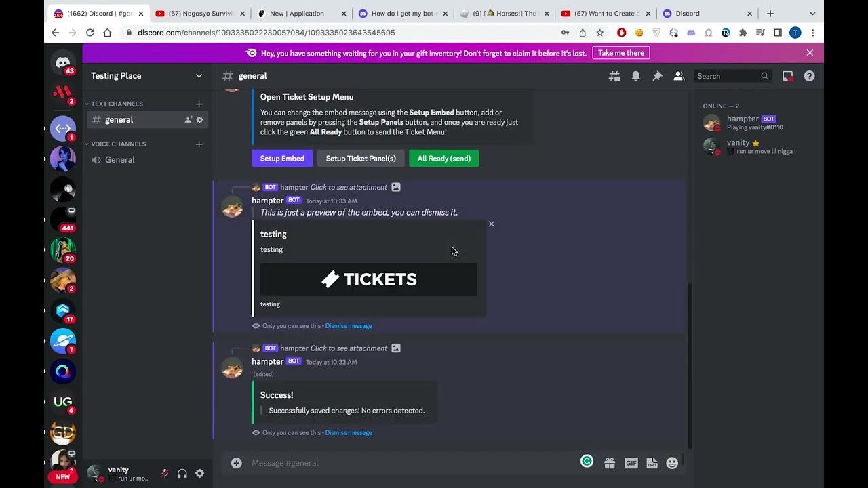
Task: Open notification settings bell icon
Action: coord(635,76)
